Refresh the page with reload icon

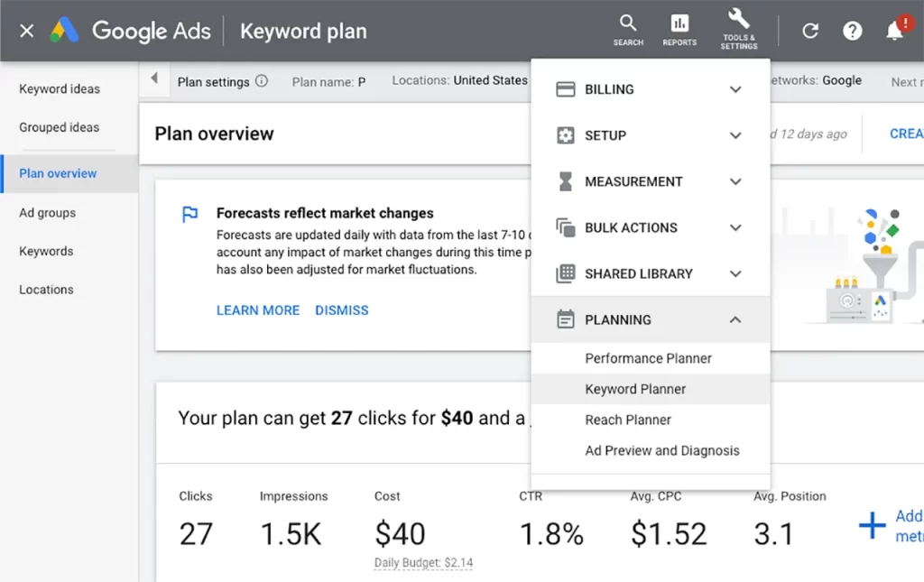pos(810,31)
